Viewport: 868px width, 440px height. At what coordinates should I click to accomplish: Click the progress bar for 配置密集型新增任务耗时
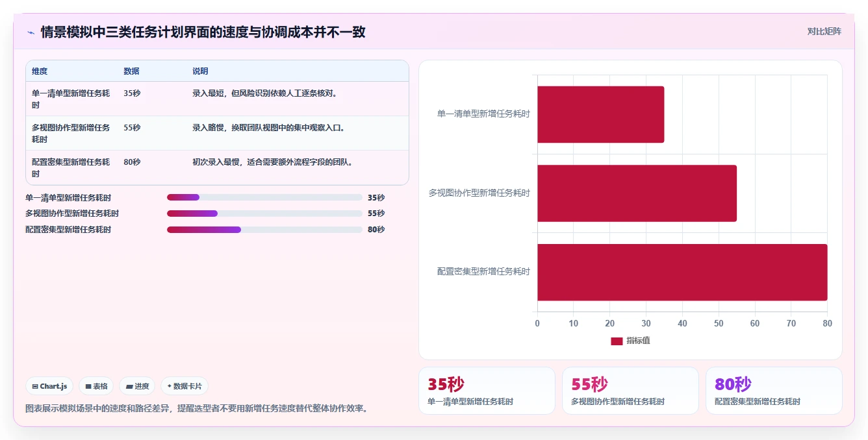coord(264,230)
